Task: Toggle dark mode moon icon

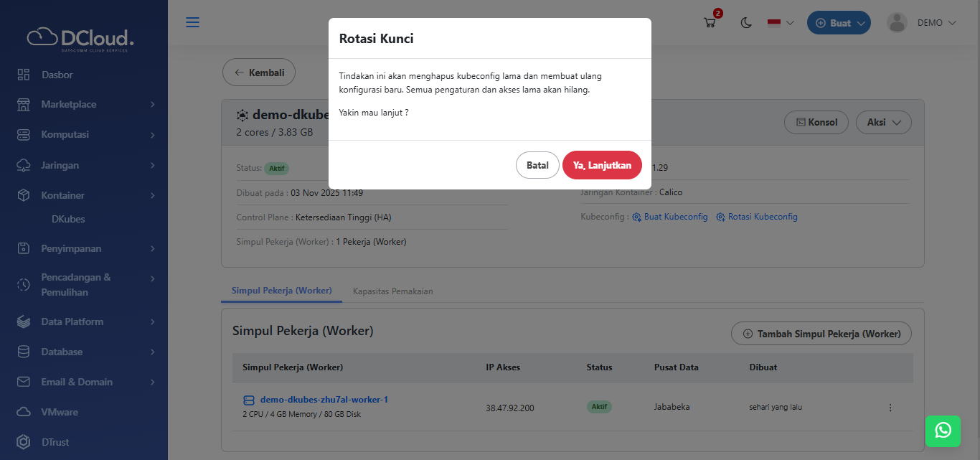Action: point(746,23)
